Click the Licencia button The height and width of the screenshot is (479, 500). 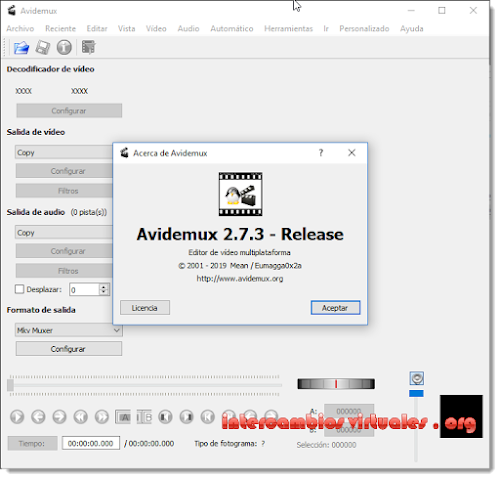coord(145,308)
